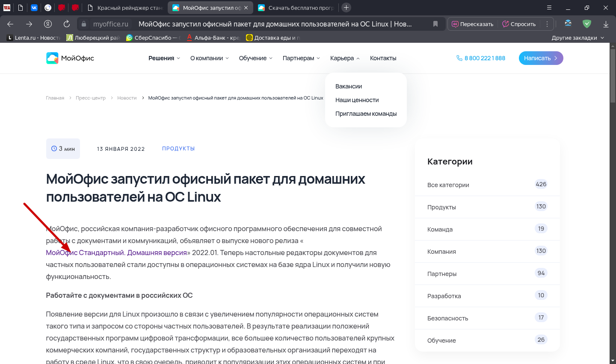Click the phone icon beside 8 800 222 1 888
Image resolution: width=616 pixels, height=364 pixels.
click(459, 58)
